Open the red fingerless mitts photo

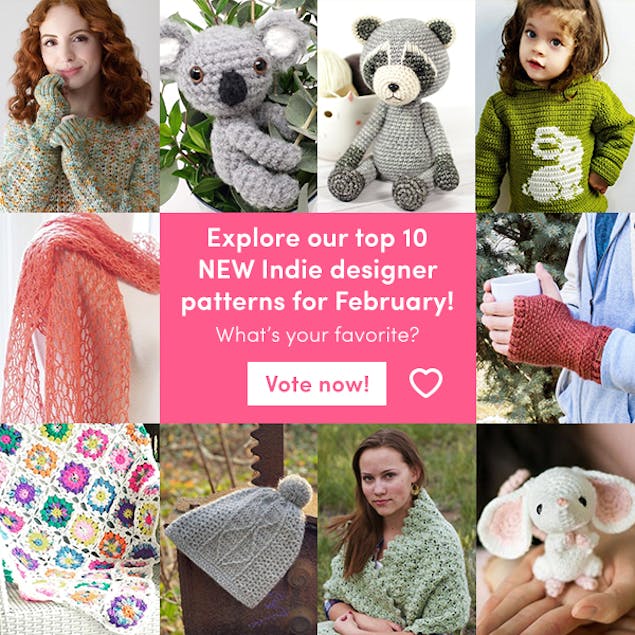pyautogui.click(x=556, y=318)
